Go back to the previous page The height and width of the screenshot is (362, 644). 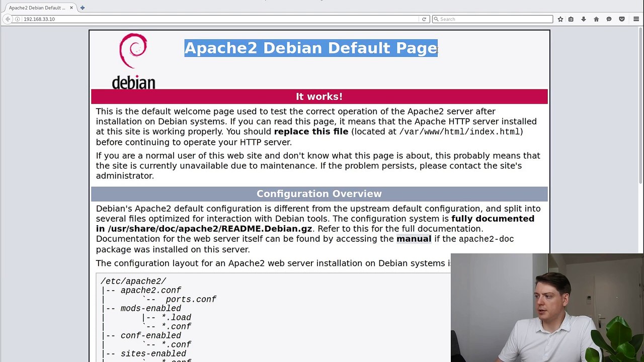(x=8, y=19)
